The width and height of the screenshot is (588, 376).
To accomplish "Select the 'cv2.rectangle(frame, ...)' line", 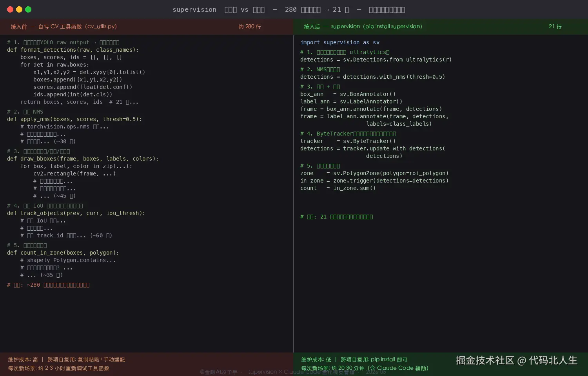I will click(x=74, y=174).
